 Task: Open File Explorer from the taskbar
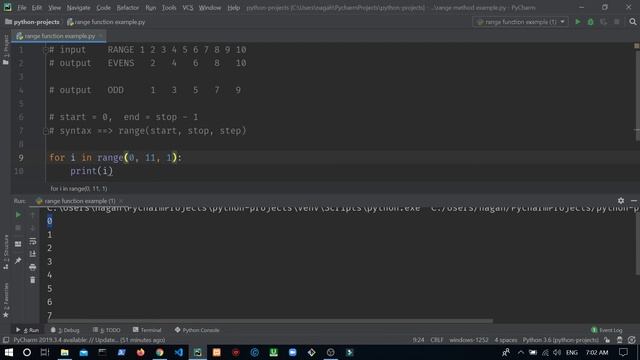(64, 352)
